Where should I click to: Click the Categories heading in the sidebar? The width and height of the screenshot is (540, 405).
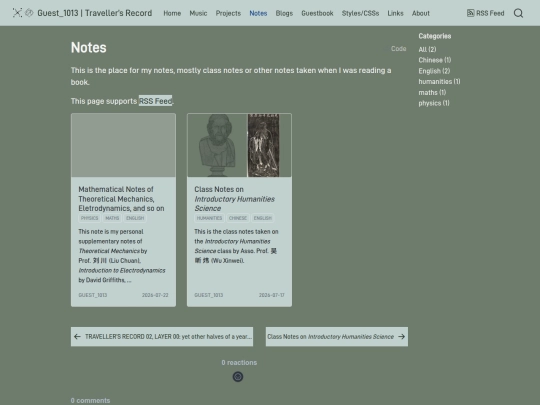click(435, 36)
